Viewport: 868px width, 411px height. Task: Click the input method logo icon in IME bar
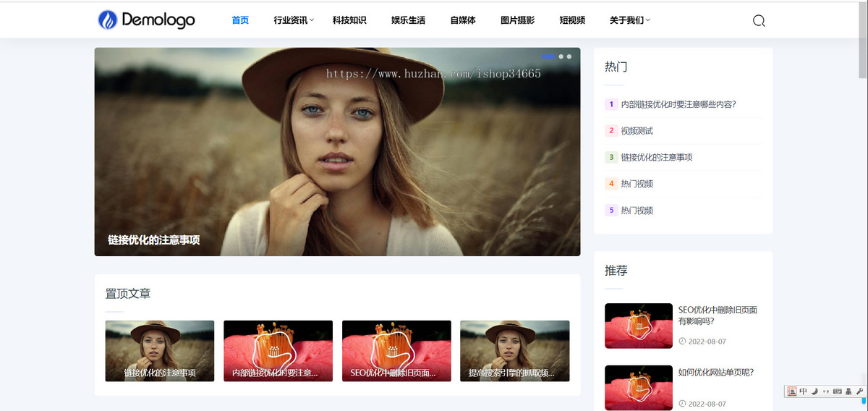[x=792, y=391]
